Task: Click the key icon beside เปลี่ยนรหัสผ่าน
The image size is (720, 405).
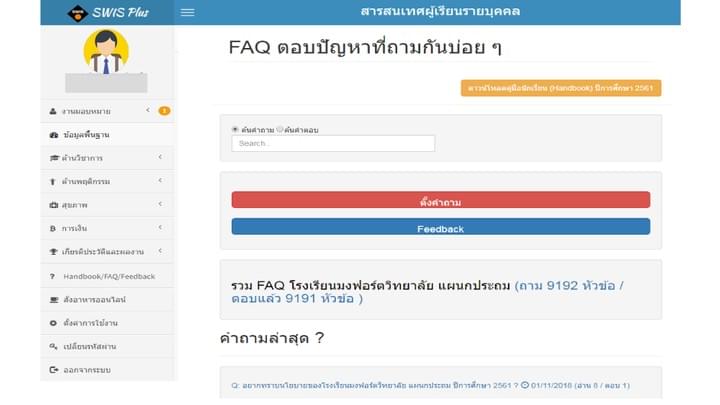Action: click(53, 346)
